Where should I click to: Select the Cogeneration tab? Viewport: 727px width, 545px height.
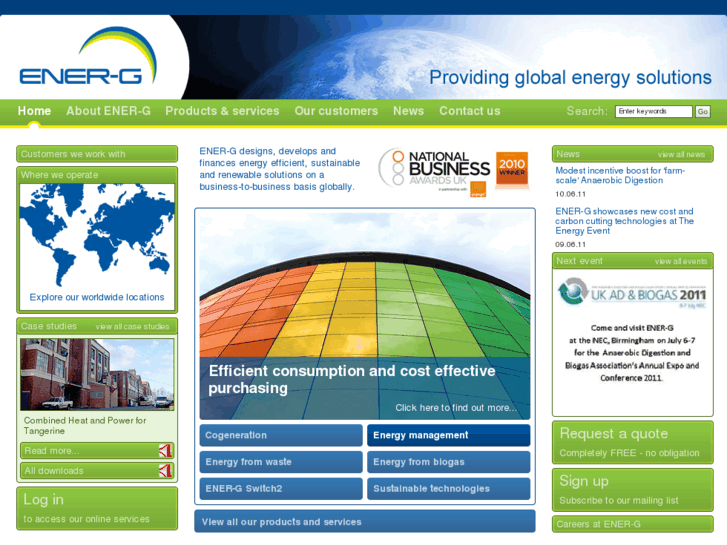(x=281, y=435)
